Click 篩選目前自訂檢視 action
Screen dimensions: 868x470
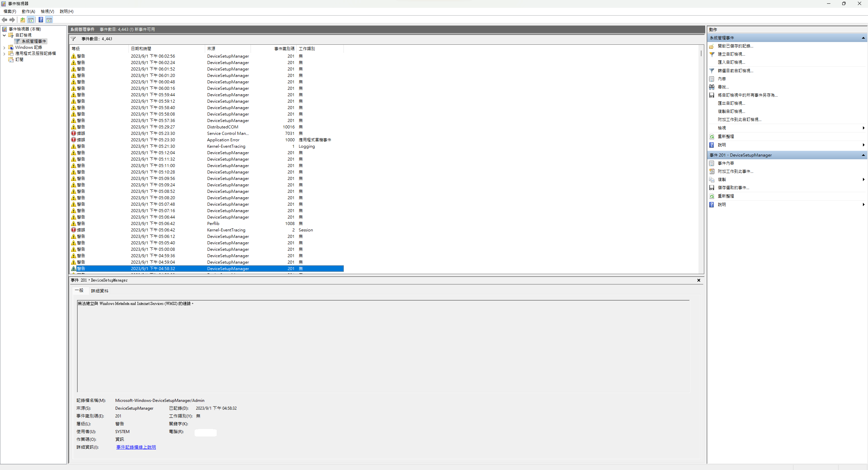click(735, 71)
